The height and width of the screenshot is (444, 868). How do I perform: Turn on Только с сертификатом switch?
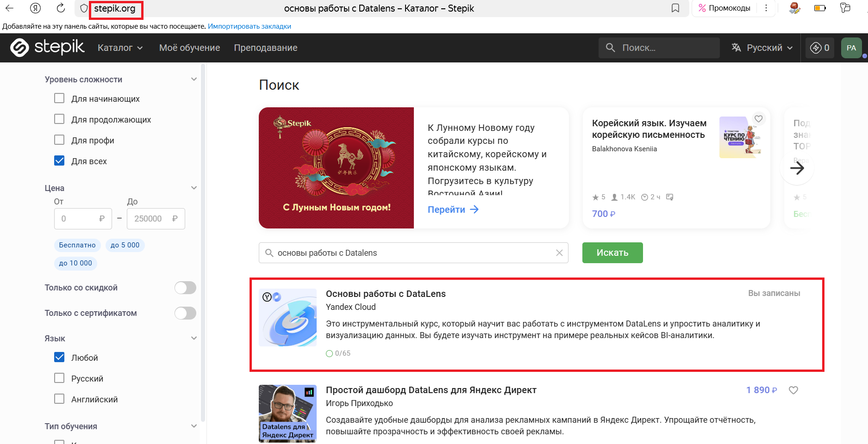point(185,313)
